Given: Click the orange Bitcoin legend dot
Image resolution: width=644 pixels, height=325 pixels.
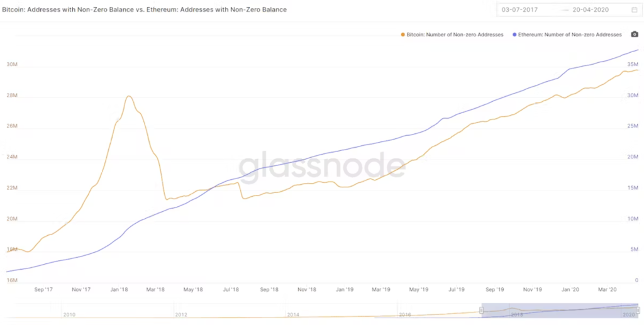Looking at the screenshot, I should click(x=402, y=35).
